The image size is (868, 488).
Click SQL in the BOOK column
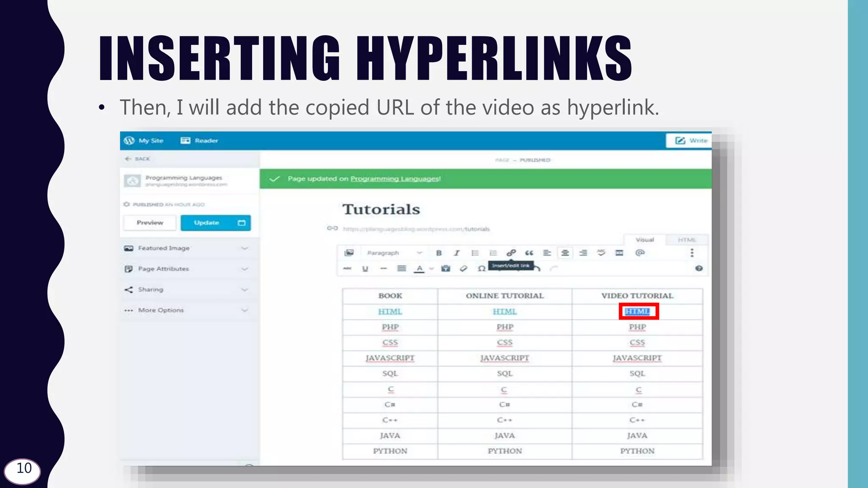[390, 374]
